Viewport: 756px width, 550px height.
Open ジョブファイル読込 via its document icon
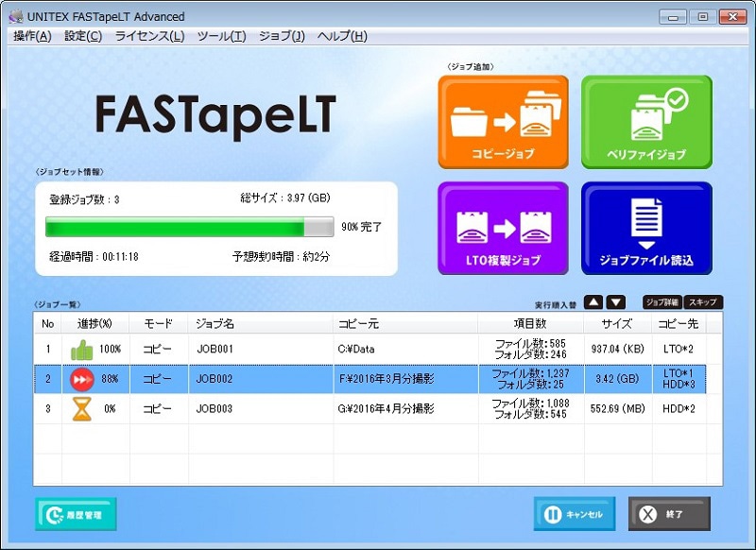[646, 227]
